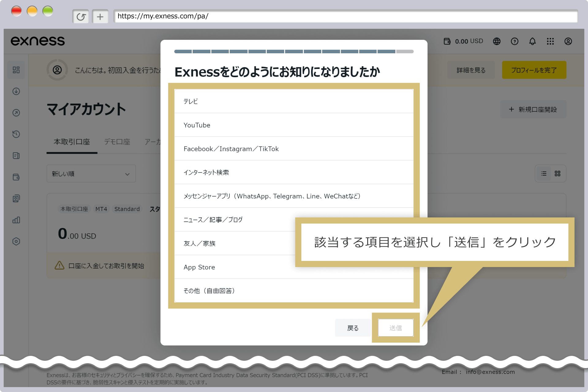Screen dimensions: 588x392
Task: Open a new tab with the plus icon
Action: click(100, 17)
